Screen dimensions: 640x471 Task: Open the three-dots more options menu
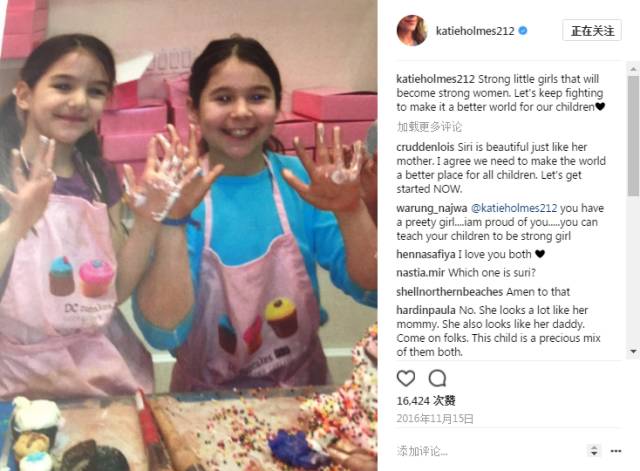616,451
